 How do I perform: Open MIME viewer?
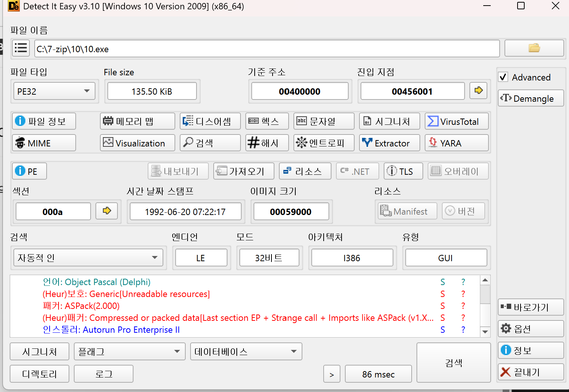tap(44, 143)
